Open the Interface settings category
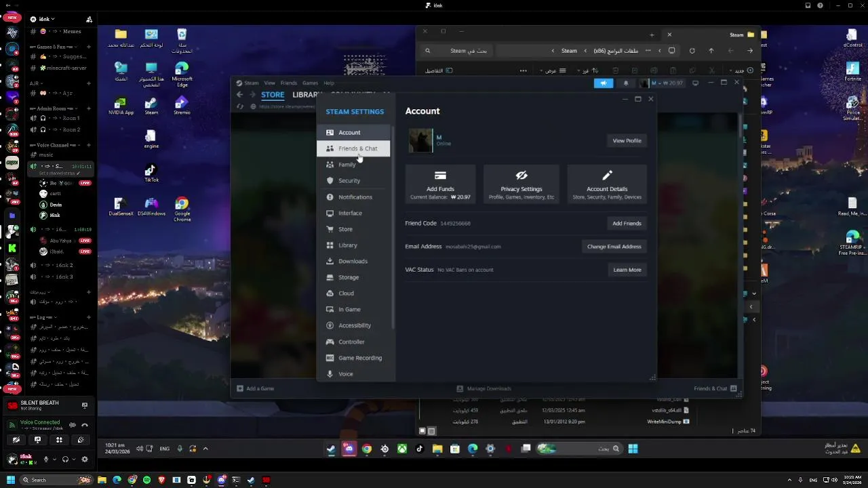The height and width of the screenshot is (488, 868). 353,213
